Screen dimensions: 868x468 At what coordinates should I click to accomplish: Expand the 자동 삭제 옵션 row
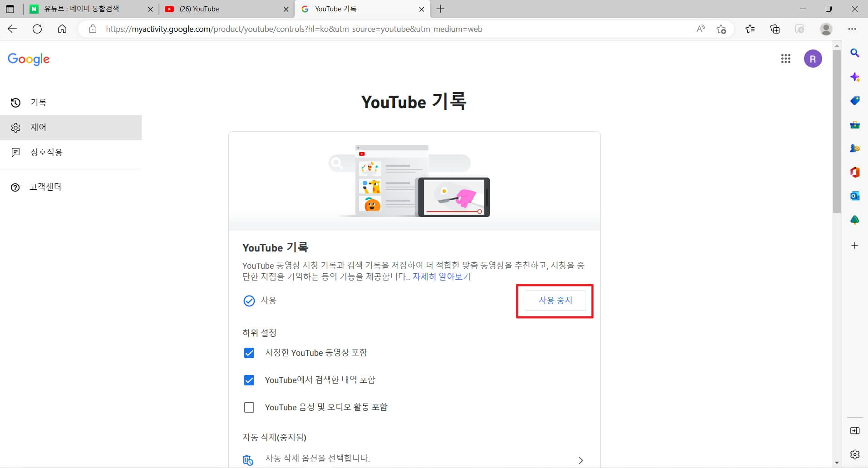point(581,460)
